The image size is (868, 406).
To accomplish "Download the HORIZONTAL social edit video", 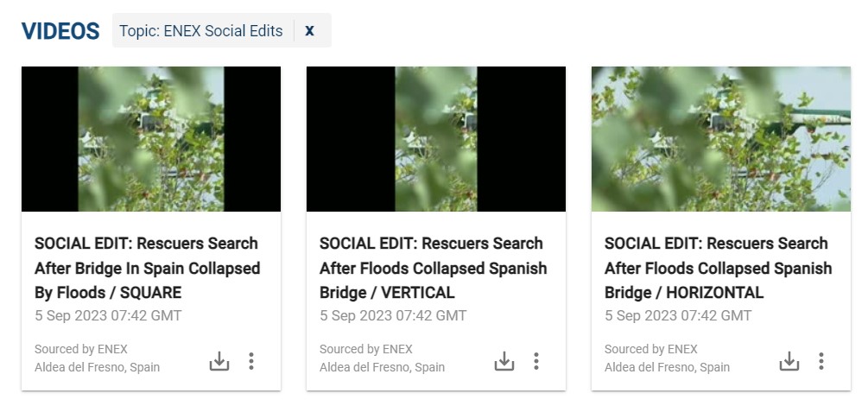I will (789, 361).
